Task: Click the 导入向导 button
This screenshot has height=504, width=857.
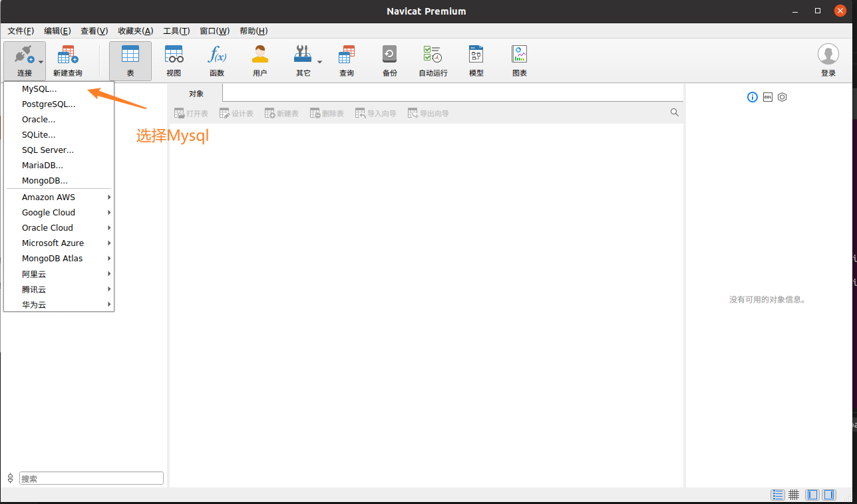Action: pos(376,114)
